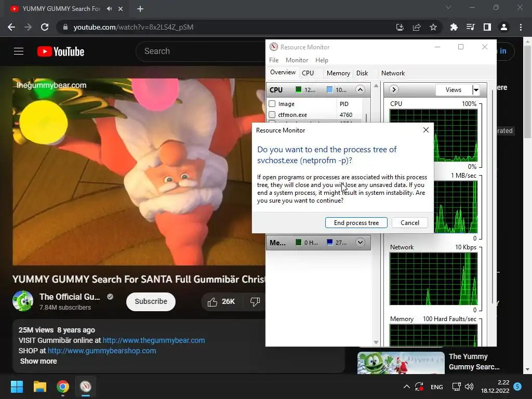Open the notification center badge

517,386
